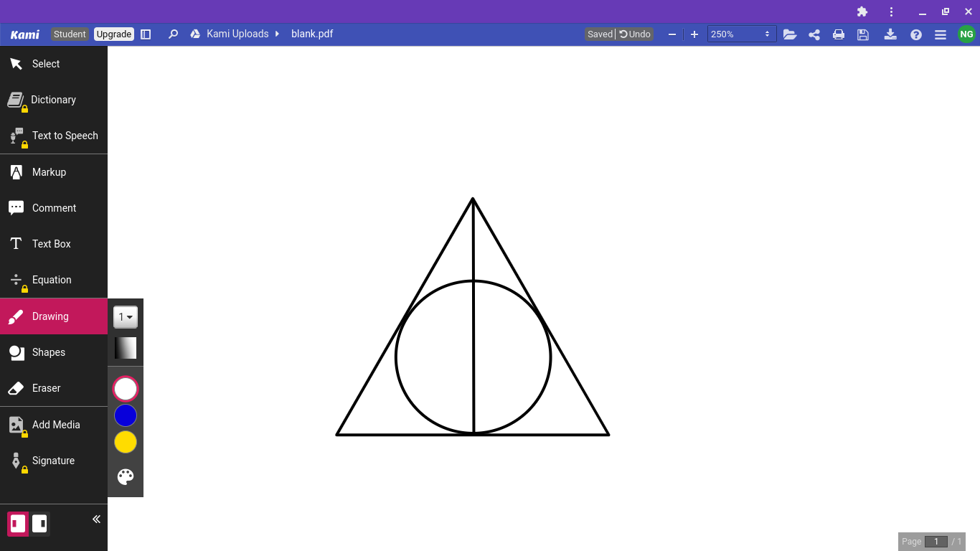Zoom in with the plus icon
This screenshot has width=980, height=551.
pos(694,34)
